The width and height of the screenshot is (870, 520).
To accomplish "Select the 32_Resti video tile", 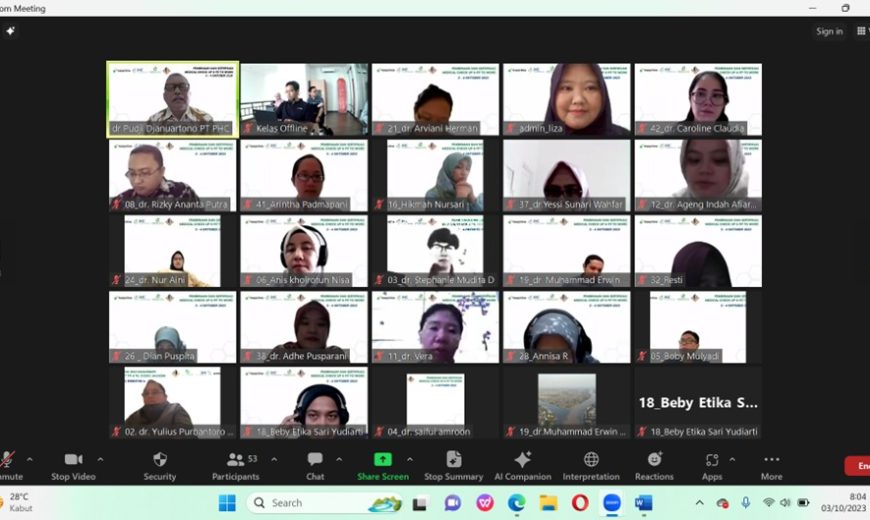I will [698, 251].
